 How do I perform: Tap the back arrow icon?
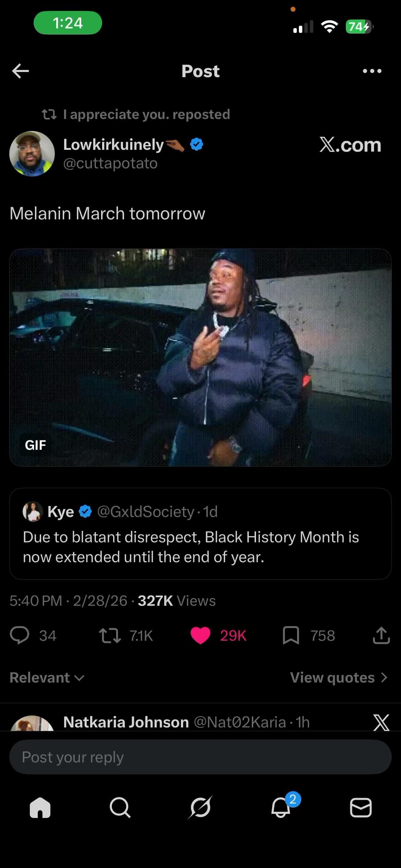[x=20, y=71]
